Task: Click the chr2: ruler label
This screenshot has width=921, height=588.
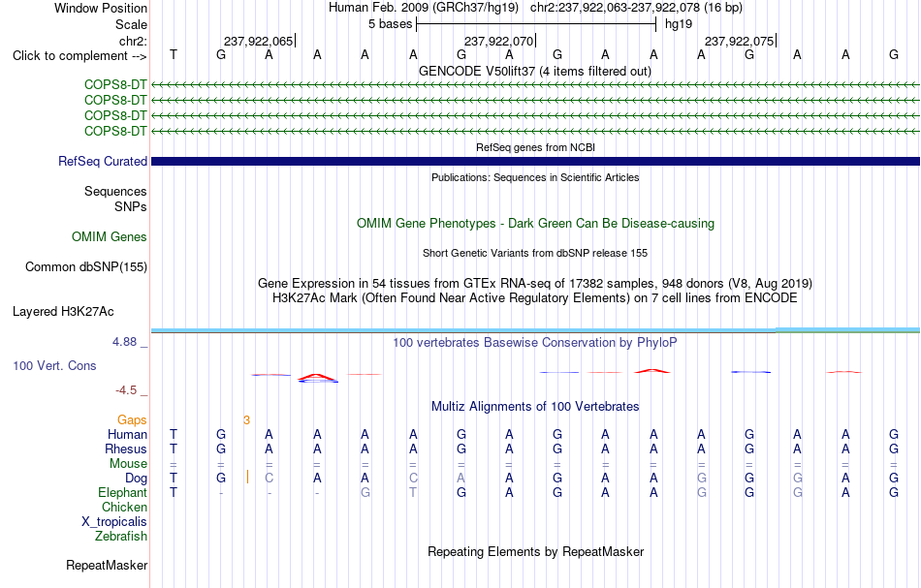Action: (133, 41)
